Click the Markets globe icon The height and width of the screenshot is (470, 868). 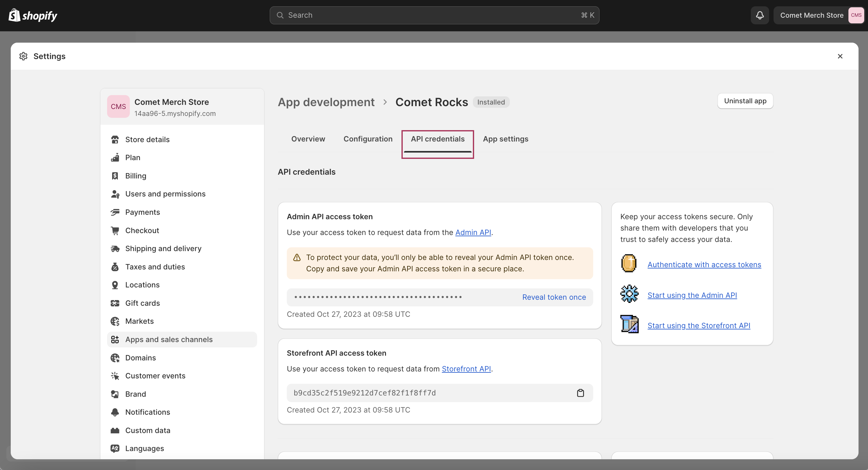[x=115, y=322]
